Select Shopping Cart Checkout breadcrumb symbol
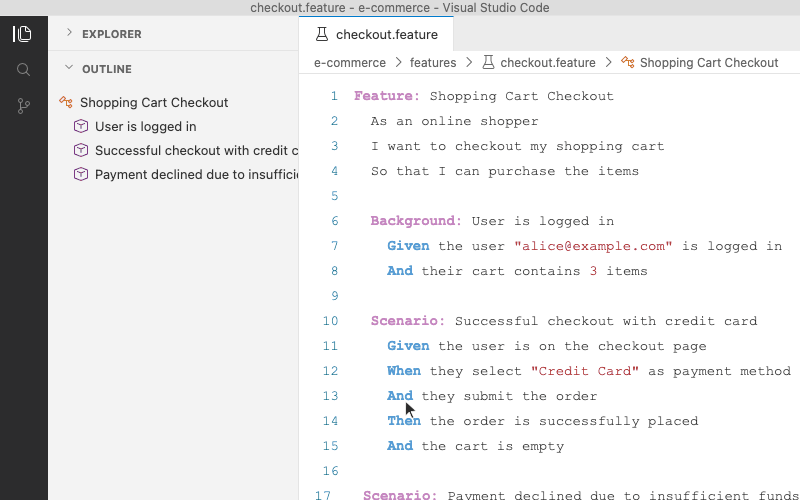The image size is (800, 500). pyautogui.click(x=709, y=63)
